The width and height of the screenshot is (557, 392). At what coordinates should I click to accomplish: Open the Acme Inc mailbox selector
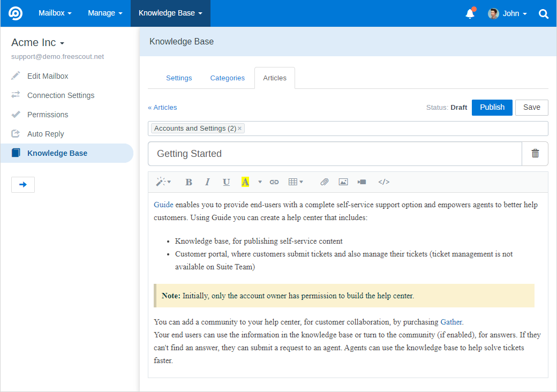point(37,42)
